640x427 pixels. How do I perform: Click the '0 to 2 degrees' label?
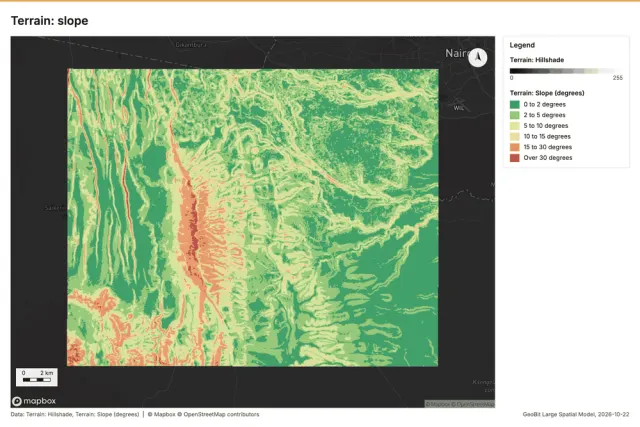[x=544, y=105]
